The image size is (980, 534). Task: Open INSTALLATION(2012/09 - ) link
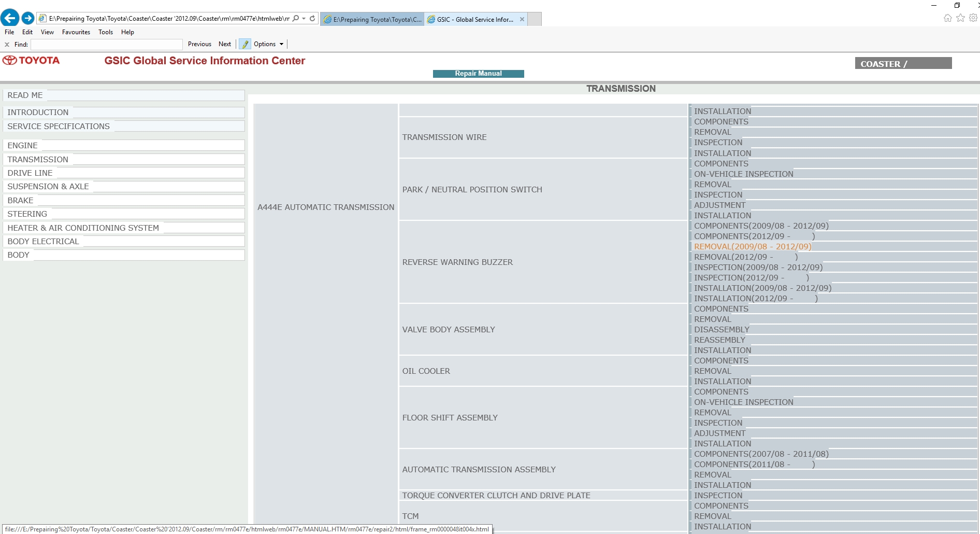coord(756,299)
